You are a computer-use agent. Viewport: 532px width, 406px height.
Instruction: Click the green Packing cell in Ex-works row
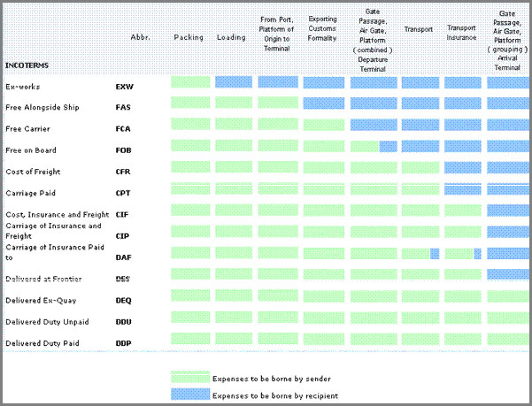(x=190, y=81)
